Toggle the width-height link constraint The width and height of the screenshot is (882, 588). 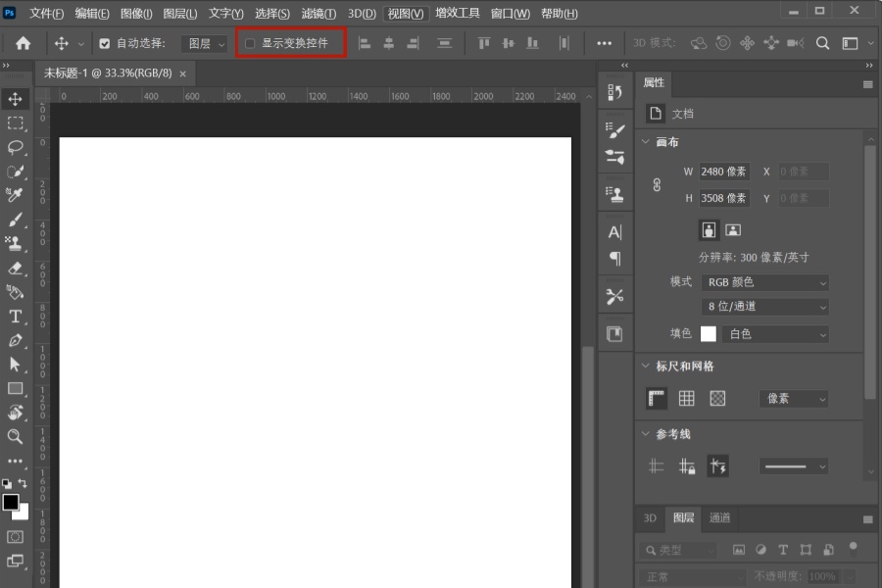657,185
